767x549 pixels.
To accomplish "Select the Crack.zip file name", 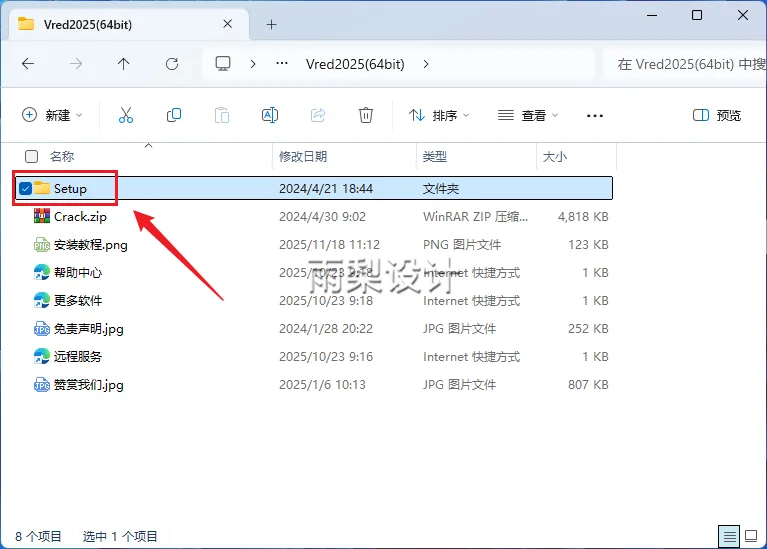I will [x=80, y=216].
